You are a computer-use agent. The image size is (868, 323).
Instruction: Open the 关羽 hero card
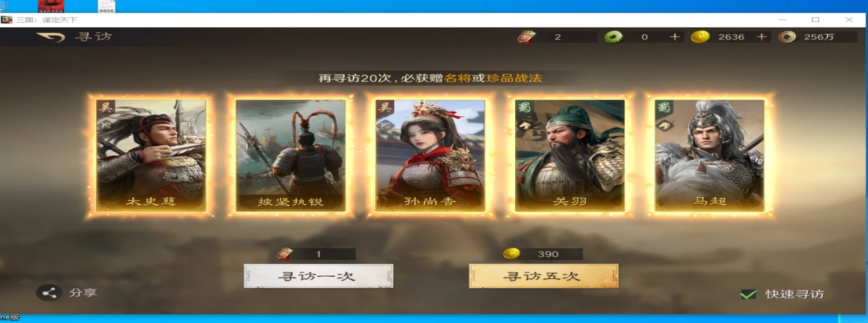click(570, 155)
